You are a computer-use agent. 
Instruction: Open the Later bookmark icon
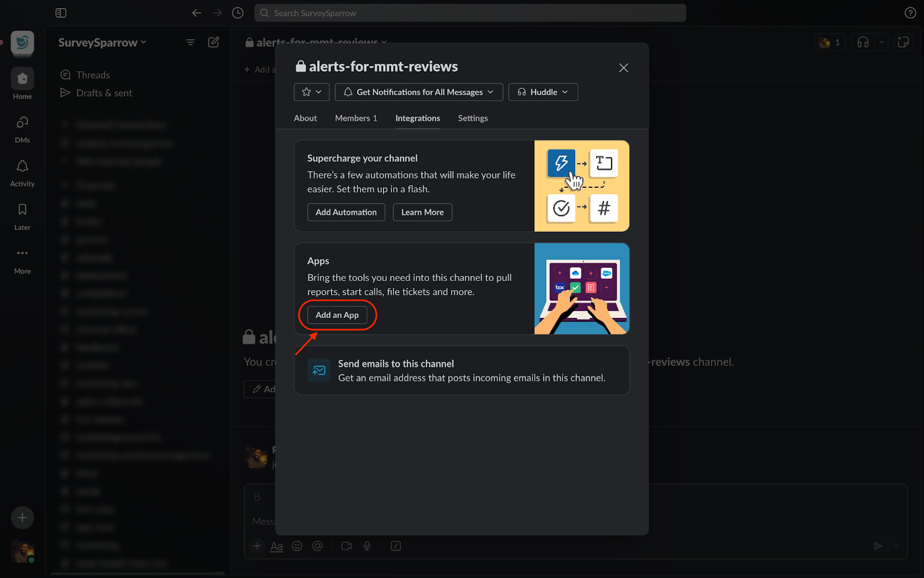pos(22,210)
